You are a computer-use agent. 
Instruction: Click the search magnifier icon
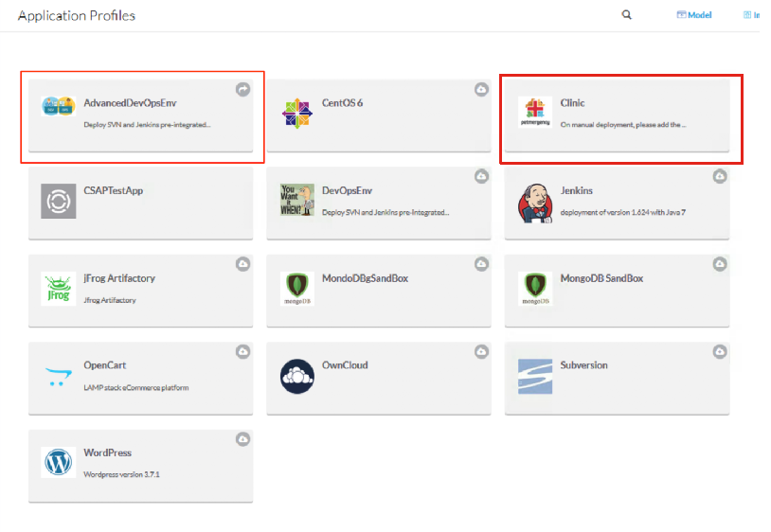(x=626, y=15)
